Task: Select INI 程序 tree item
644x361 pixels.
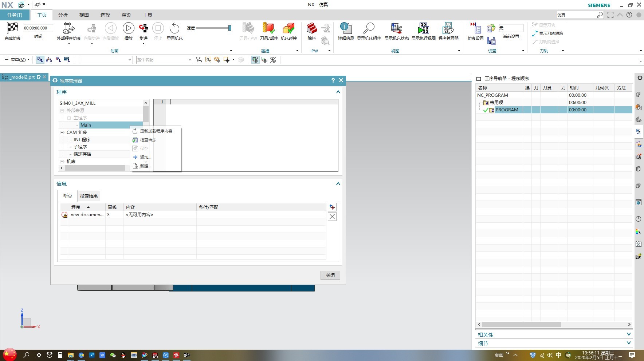Action: [x=82, y=140]
